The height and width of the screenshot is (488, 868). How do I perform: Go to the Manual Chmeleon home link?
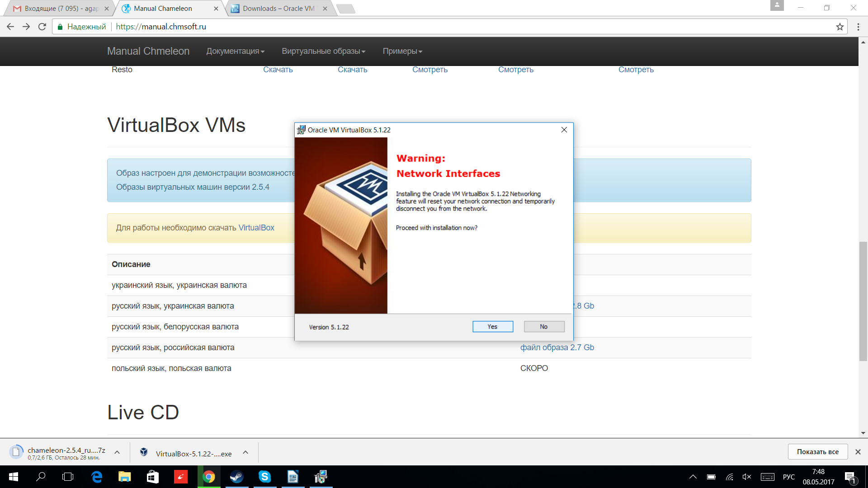tap(148, 51)
